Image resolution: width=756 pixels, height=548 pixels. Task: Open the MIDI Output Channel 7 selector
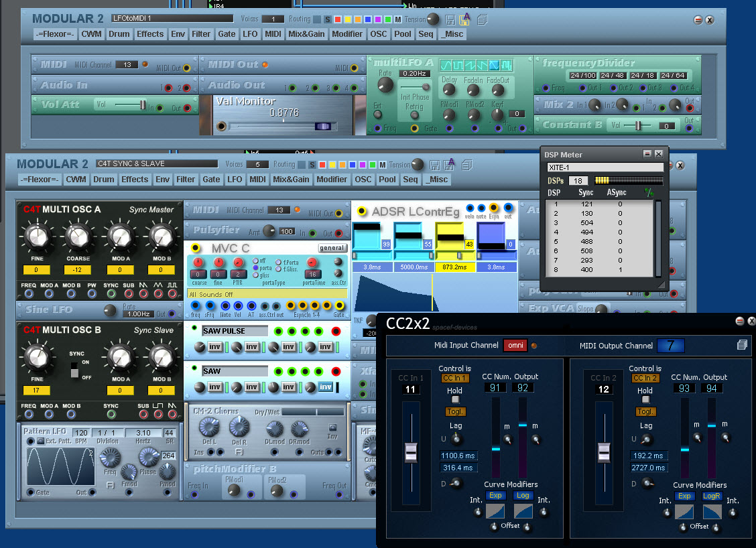670,345
